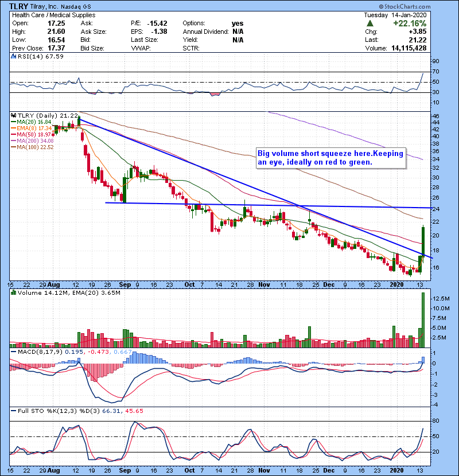
Task: Click the Prev Close value 17.37
Action: coord(56,48)
